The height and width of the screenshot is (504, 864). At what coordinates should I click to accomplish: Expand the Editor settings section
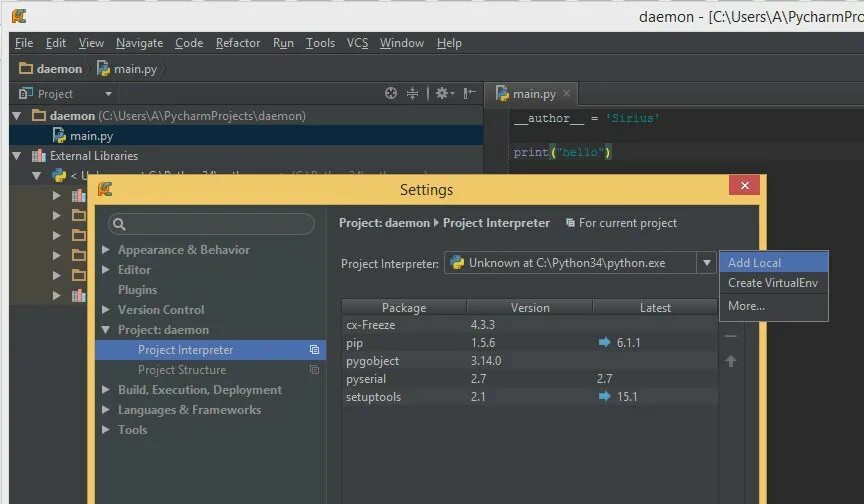tap(106, 270)
